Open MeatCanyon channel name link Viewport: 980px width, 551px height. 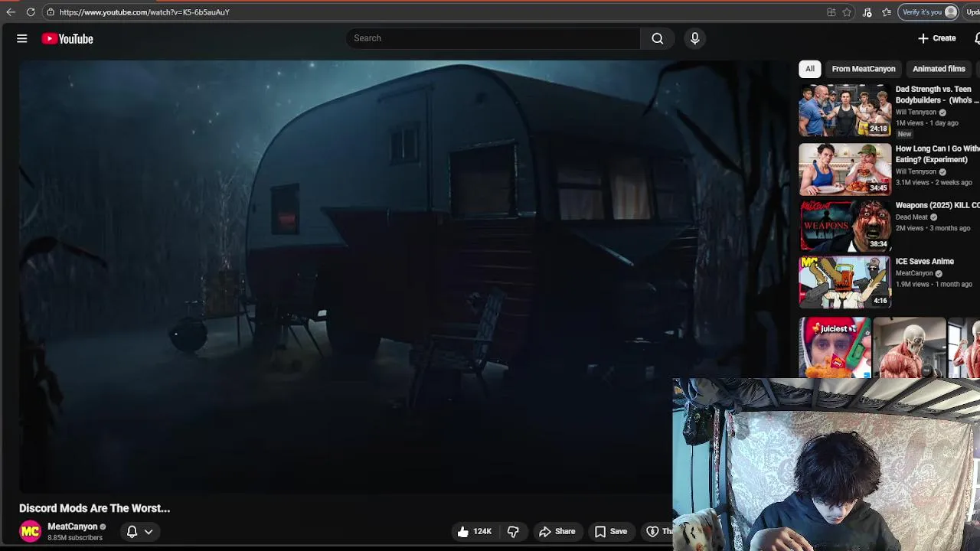(x=73, y=527)
